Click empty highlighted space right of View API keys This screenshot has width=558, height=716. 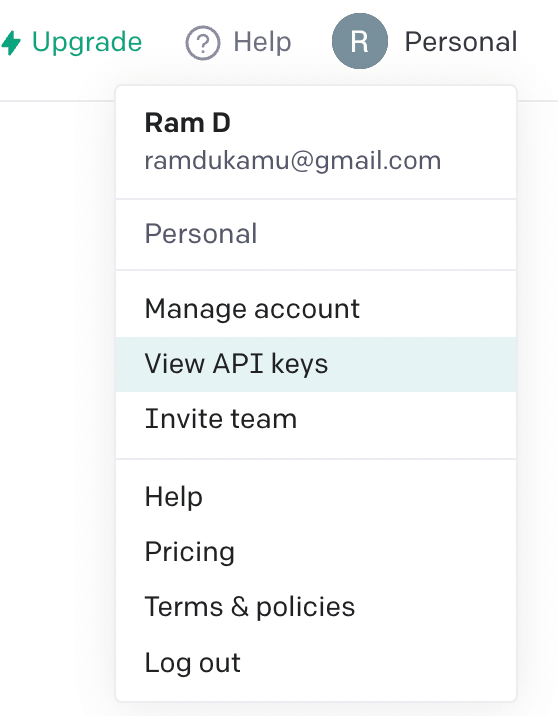(x=420, y=364)
